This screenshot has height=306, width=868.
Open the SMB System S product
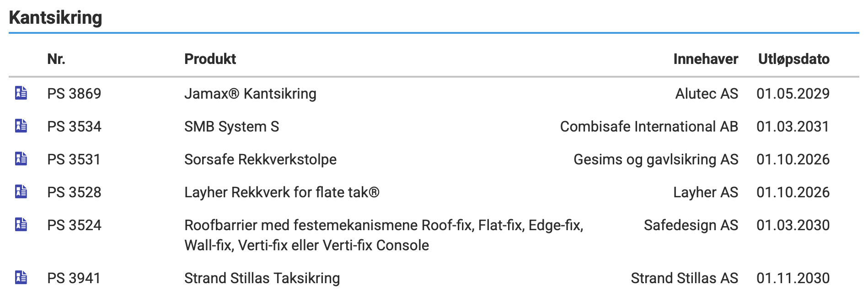click(x=231, y=127)
